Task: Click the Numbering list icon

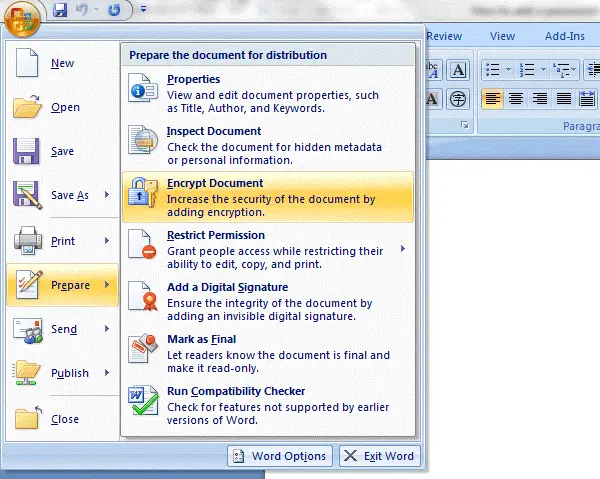Action: click(x=527, y=70)
